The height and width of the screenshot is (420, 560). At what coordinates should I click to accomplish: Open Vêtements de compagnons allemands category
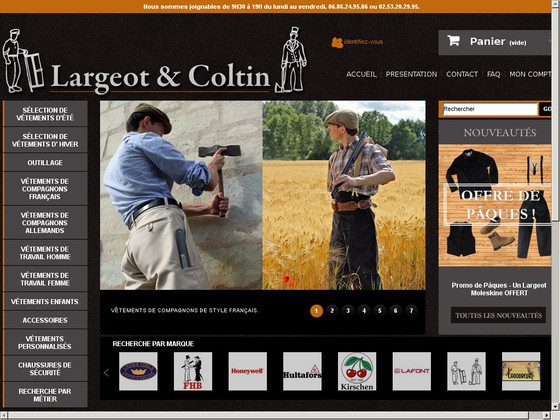(45, 223)
